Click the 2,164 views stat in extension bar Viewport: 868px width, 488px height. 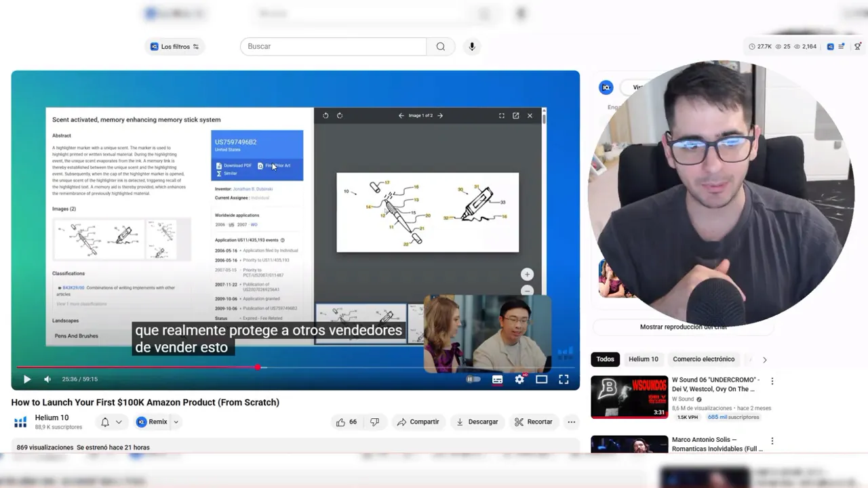[x=805, y=47]
